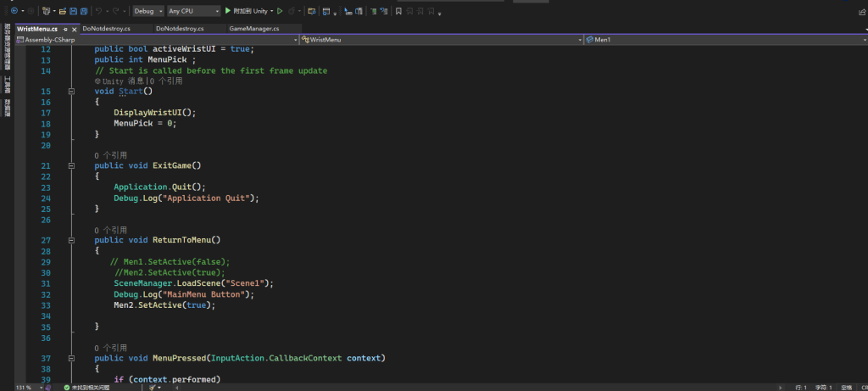Image resolution: width=868 pixels, height=391 pixels.
Task: Open the Any CPU platform dropdown
Action: (x=193, y=10)
